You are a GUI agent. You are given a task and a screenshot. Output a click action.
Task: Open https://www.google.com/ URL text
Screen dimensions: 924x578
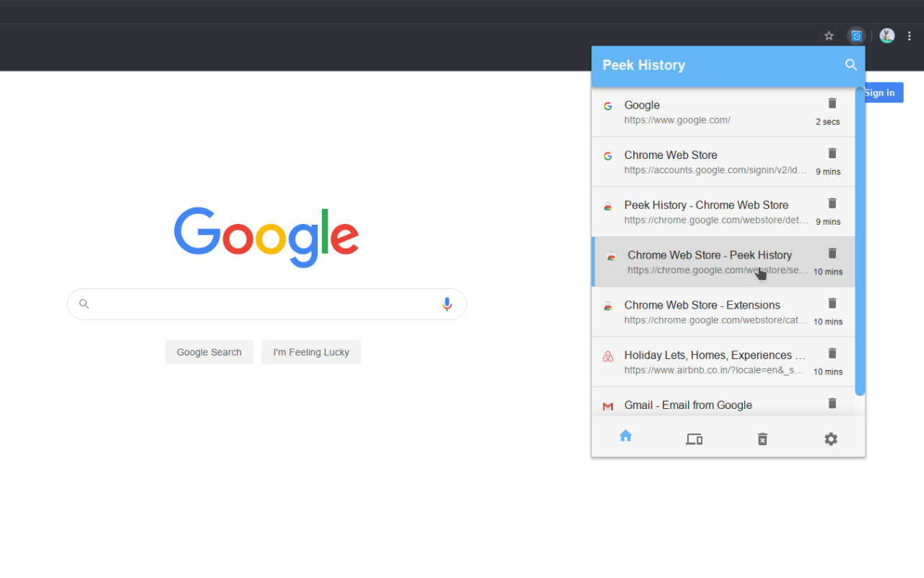tap(677, 120)
